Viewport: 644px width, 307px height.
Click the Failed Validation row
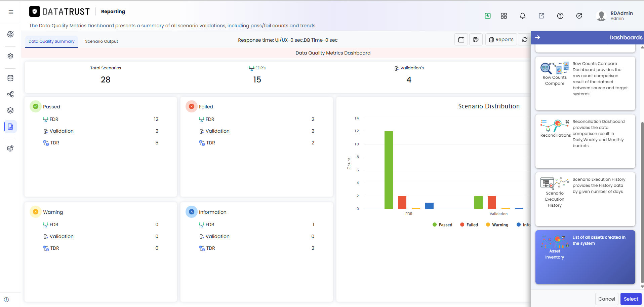[257, 131]
